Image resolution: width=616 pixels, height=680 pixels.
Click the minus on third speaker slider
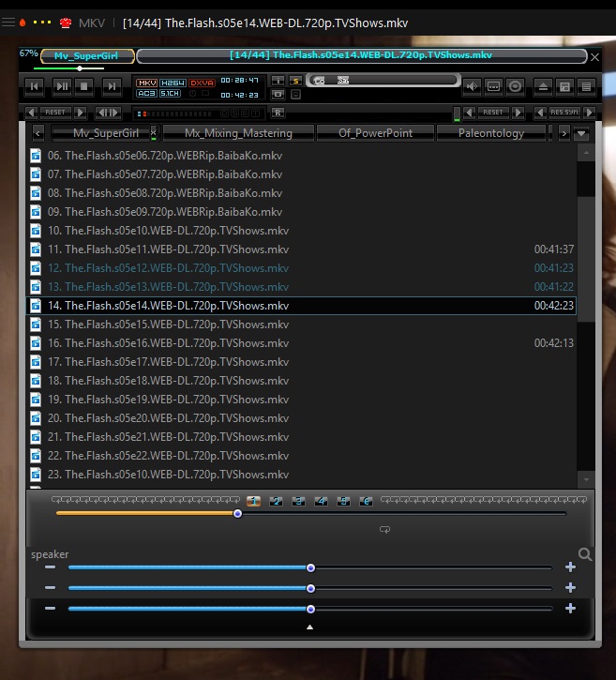click(x=50, y=609)
